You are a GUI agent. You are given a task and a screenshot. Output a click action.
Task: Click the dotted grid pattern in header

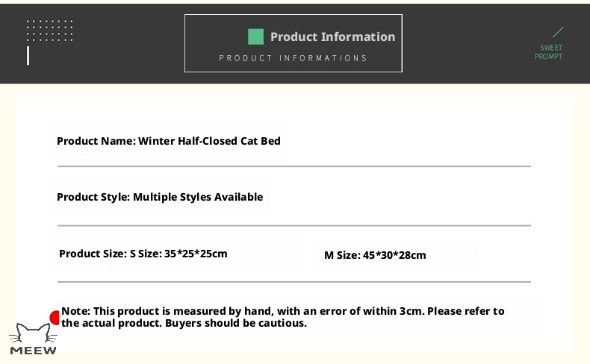click(x=50, y=31)
